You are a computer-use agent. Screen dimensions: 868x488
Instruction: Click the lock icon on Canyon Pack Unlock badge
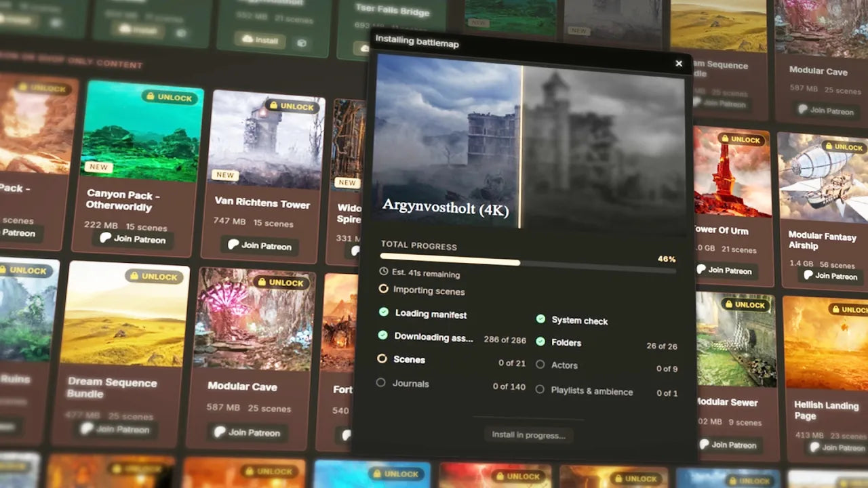tap(151, 96)
